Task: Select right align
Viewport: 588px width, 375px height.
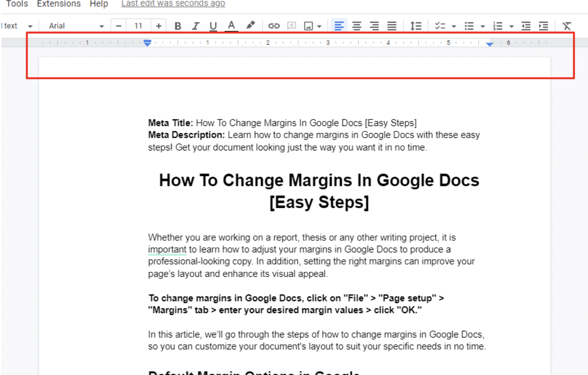Action: [374, 26]
